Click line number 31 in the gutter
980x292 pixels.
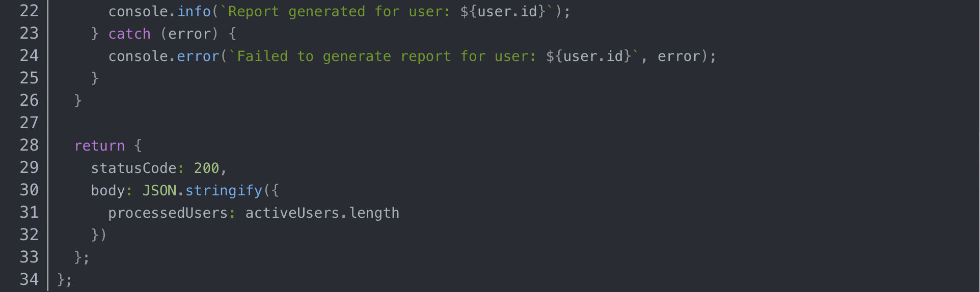pyautogui.click(x=29, y=213)
